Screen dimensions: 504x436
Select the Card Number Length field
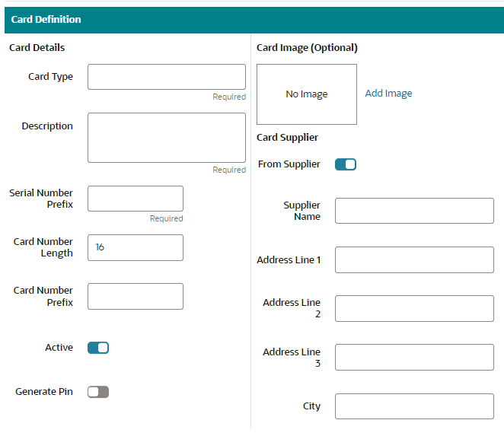point(136,247)
